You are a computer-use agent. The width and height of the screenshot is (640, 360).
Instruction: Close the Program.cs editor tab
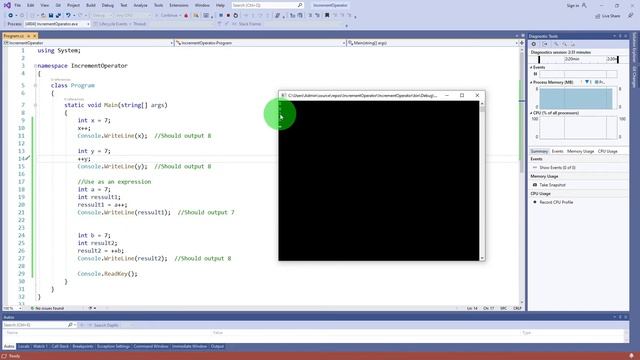click(34, 36)
